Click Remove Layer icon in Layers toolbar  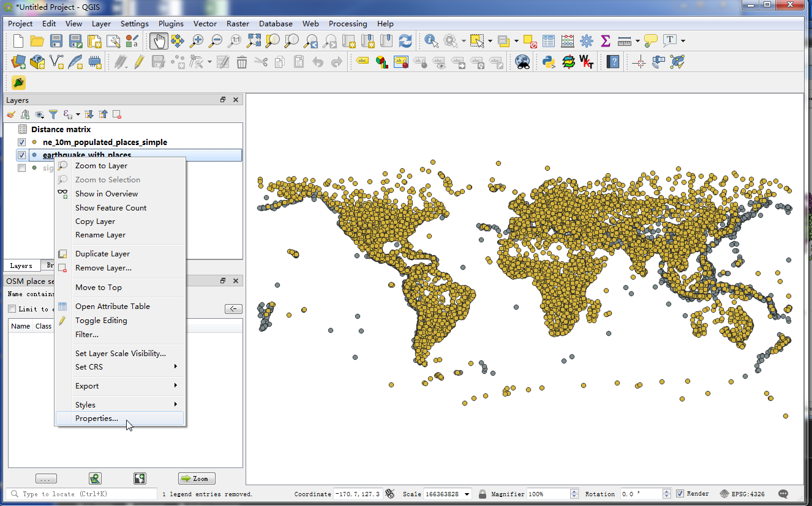click(x=117, y=114)
